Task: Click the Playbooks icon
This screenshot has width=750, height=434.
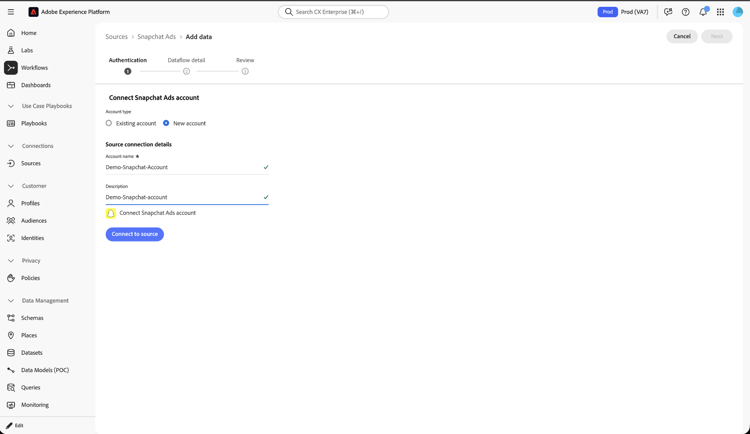Action: click(11, 123)
